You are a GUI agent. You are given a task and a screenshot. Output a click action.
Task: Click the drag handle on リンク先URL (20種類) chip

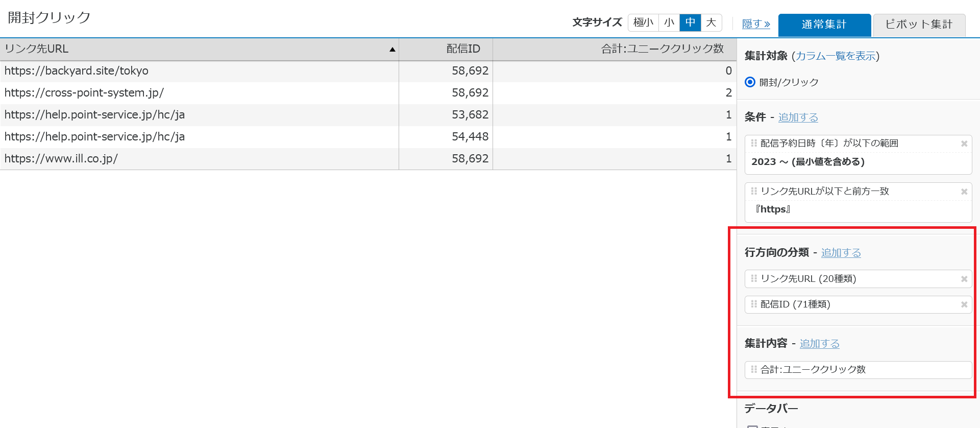click(754, 279)
